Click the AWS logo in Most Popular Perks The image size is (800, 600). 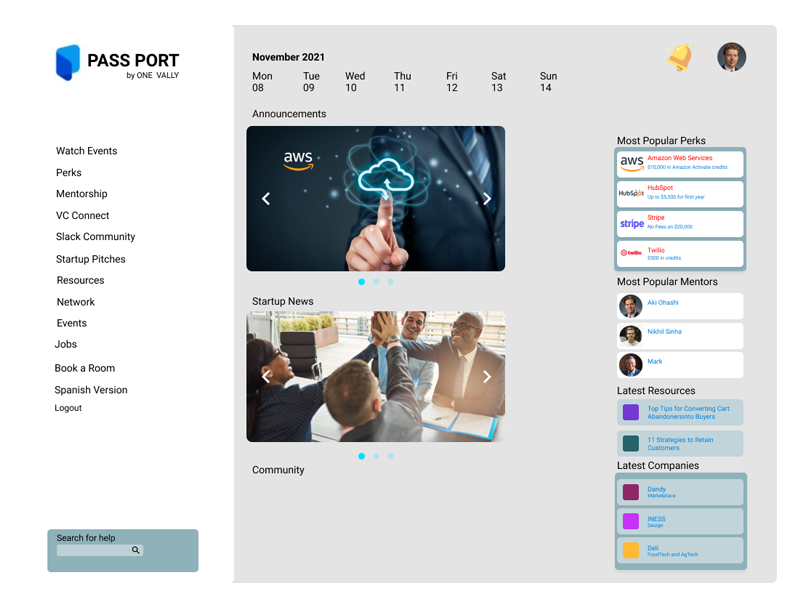point(630,163)
